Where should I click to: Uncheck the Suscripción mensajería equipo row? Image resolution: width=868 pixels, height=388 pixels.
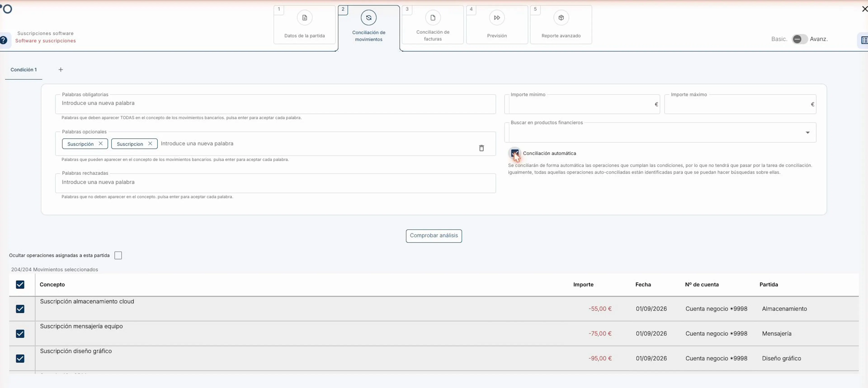[x=20, y=334]
